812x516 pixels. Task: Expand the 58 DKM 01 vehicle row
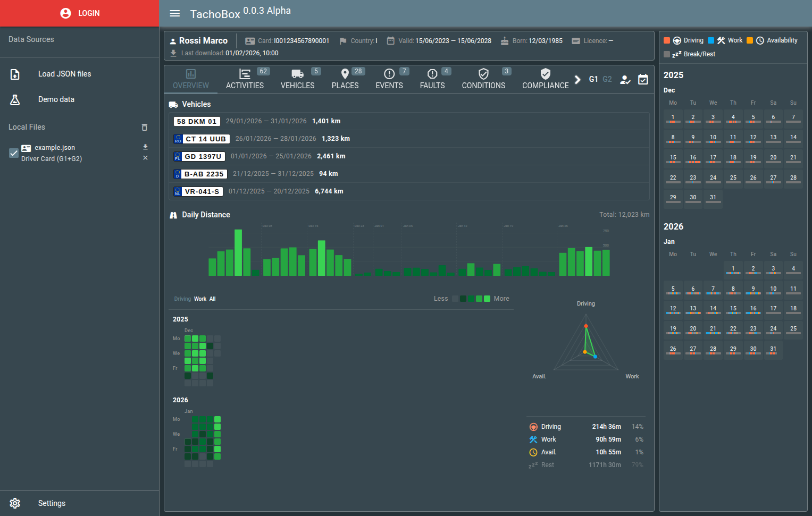(x=409, y=121)
